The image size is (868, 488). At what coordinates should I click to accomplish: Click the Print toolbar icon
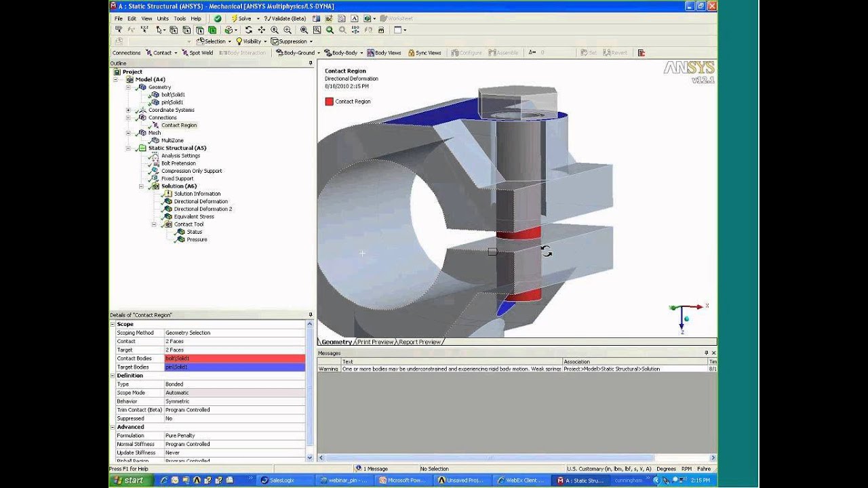click(x=380, y=30)
